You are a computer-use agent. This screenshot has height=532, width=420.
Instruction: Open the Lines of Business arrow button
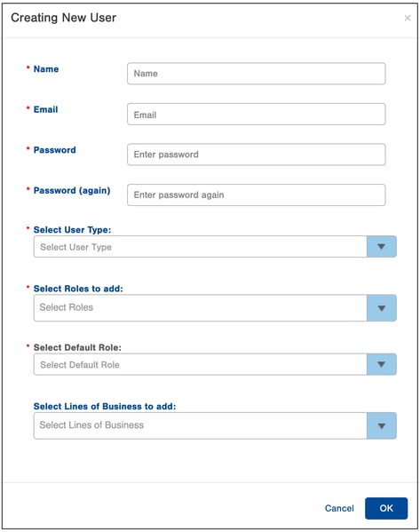point(381,425)
